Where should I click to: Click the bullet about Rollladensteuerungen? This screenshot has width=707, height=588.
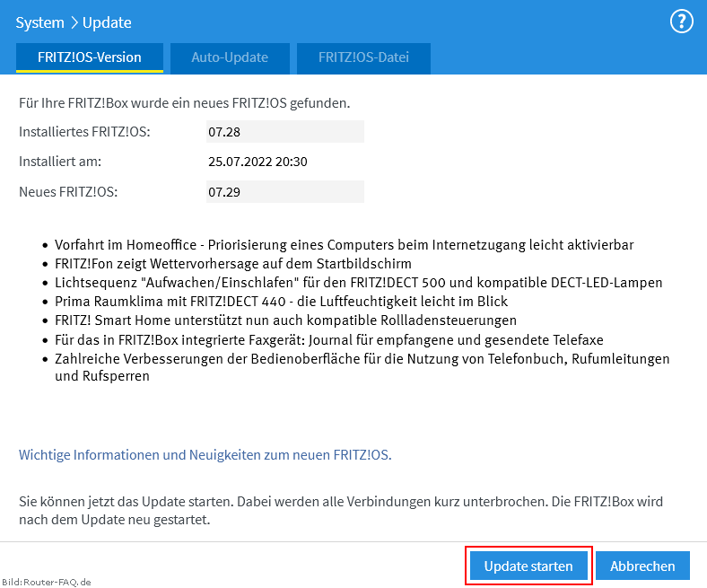pos(285,320)
